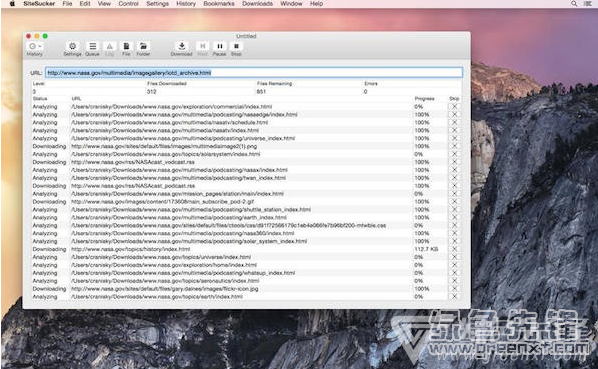Stop the universe_index.html row
598x369 pixels.
(x=454, y=138)
